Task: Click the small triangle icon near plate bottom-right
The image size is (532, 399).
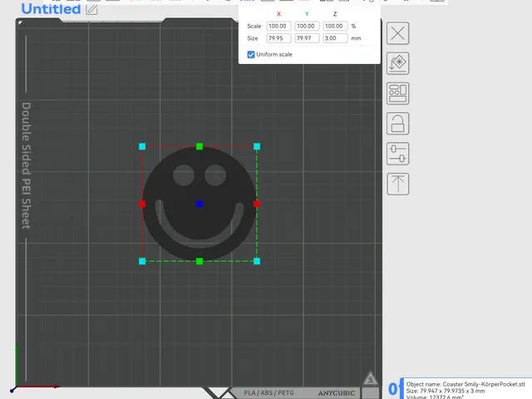Action: [370, 377]
